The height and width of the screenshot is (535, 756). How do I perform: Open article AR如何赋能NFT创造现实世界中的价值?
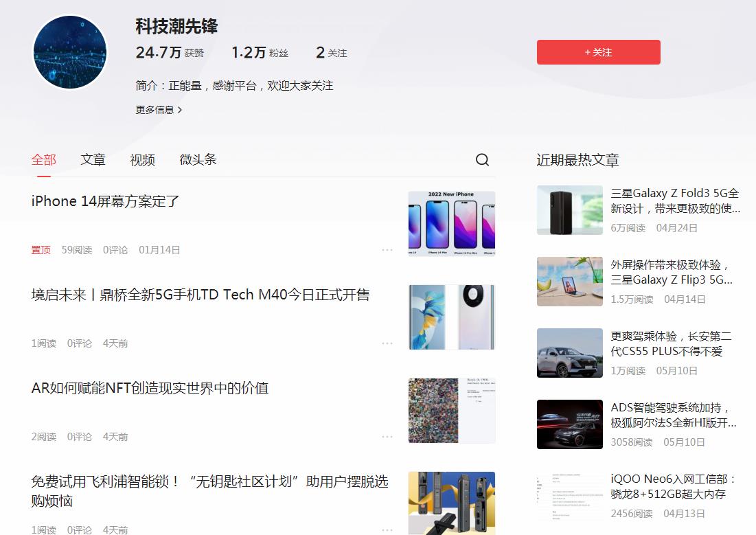(x=150, y=388)
